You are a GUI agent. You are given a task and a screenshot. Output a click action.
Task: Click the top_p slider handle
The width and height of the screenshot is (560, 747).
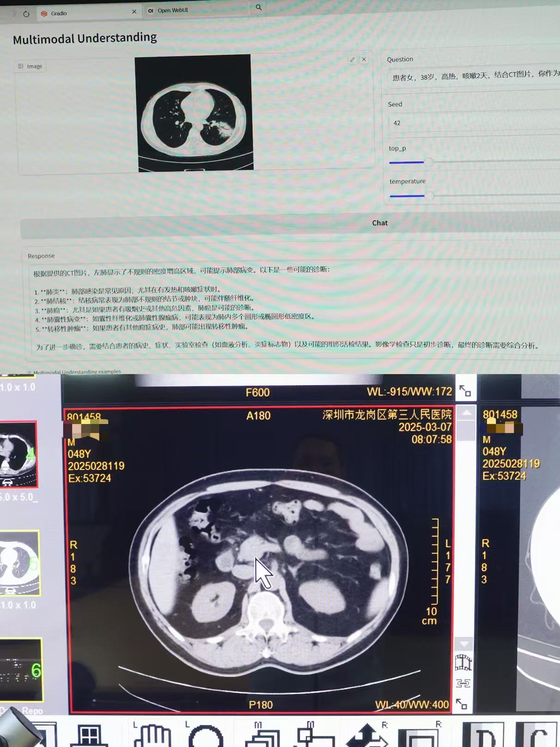pyautogui.click(x=428, y=162)
